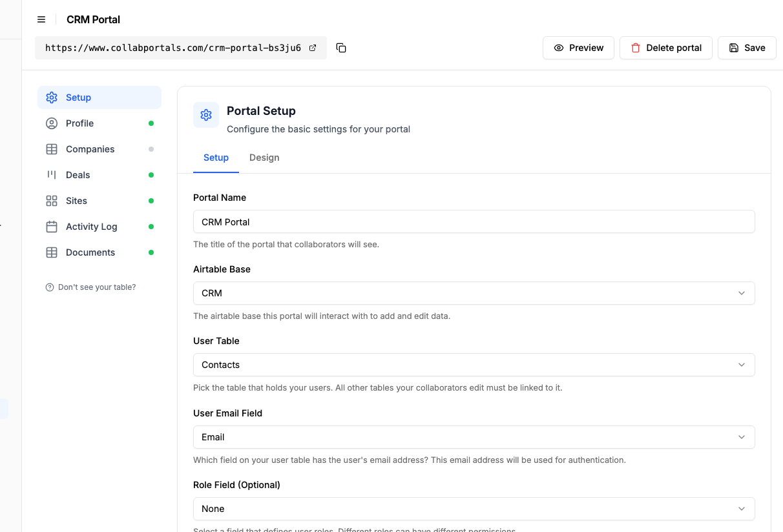The height and width of the screenshot is (532, 783).
Task: Click the green status dot beside Profile
Action: [x=151, y=123]
